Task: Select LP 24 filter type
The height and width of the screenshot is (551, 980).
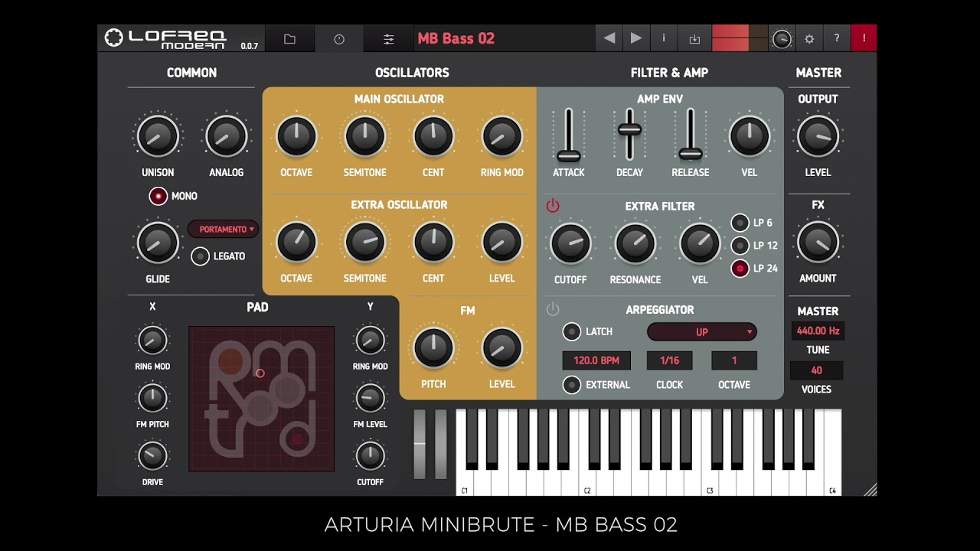Action: coord(740,269)
